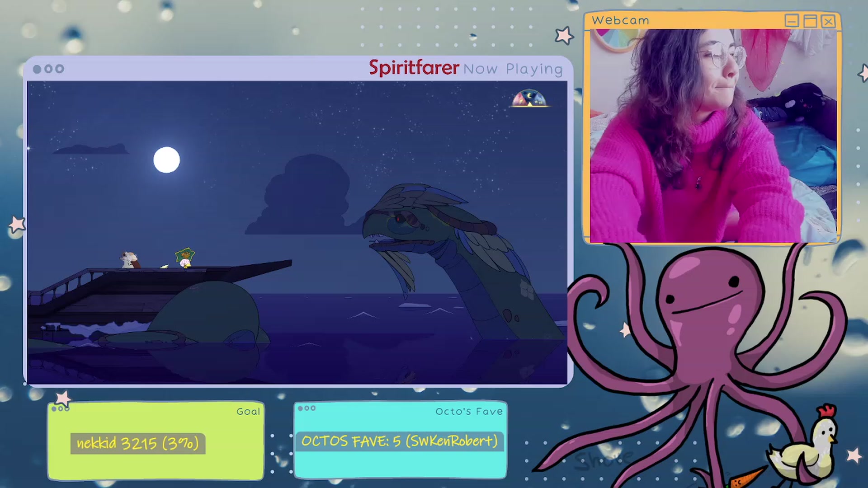Click the day-night clock dial icon

click(528, 99)
